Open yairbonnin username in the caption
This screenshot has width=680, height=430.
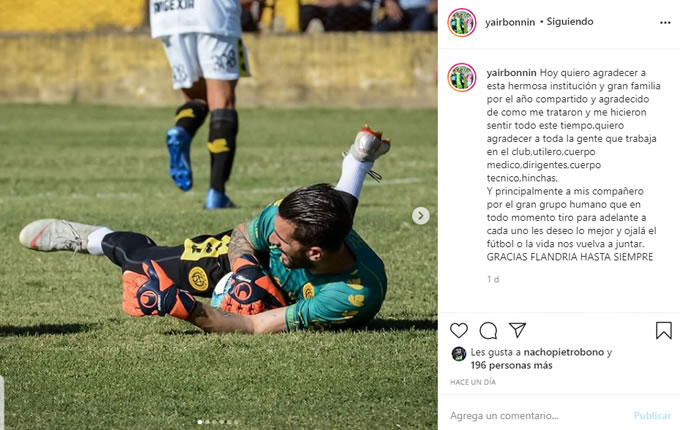[511, 72]
